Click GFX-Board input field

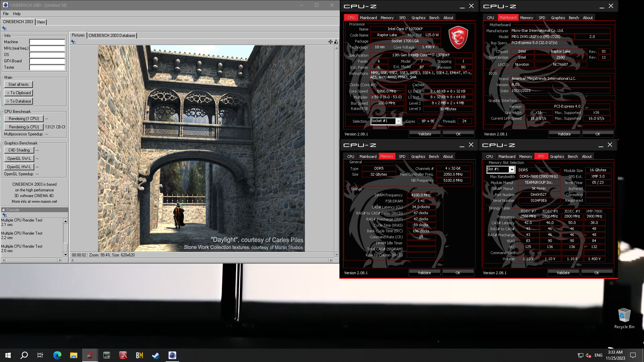[x=47, y=61]
